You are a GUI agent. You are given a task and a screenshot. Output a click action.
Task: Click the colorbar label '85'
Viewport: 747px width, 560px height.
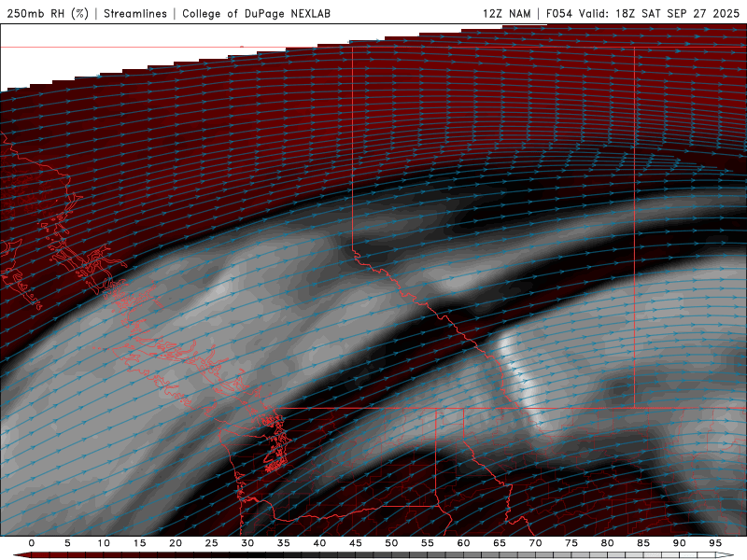[x=643, y=543]
